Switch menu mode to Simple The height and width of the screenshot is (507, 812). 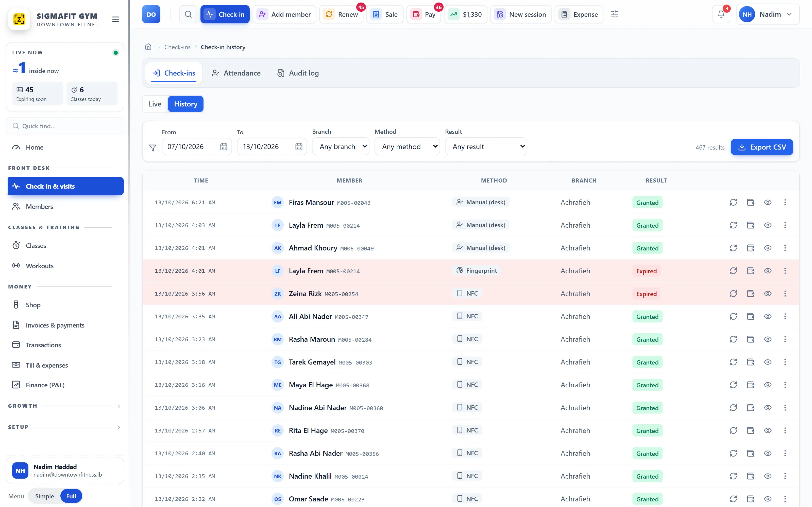(x=45, y=496)
